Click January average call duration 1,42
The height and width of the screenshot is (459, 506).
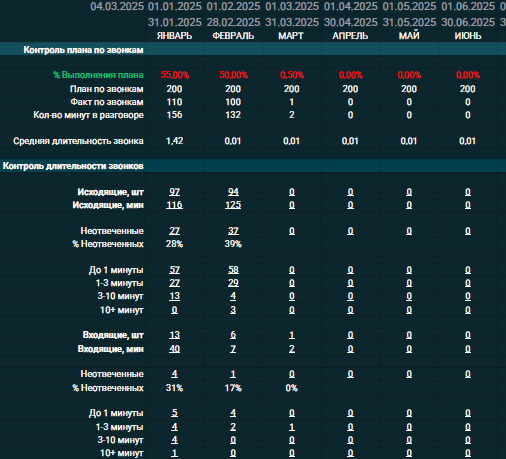(x=174, y=141)
